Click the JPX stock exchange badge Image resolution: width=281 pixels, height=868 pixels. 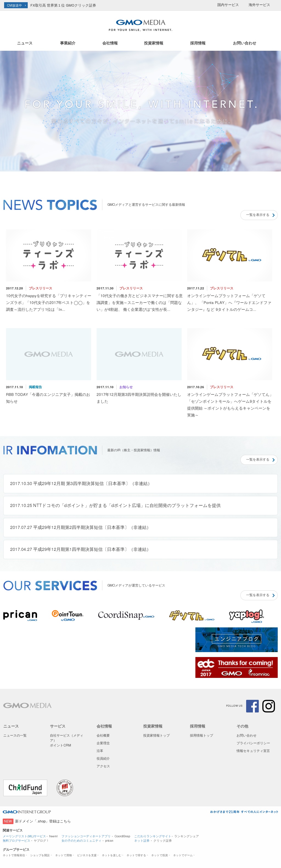(65, 788)
